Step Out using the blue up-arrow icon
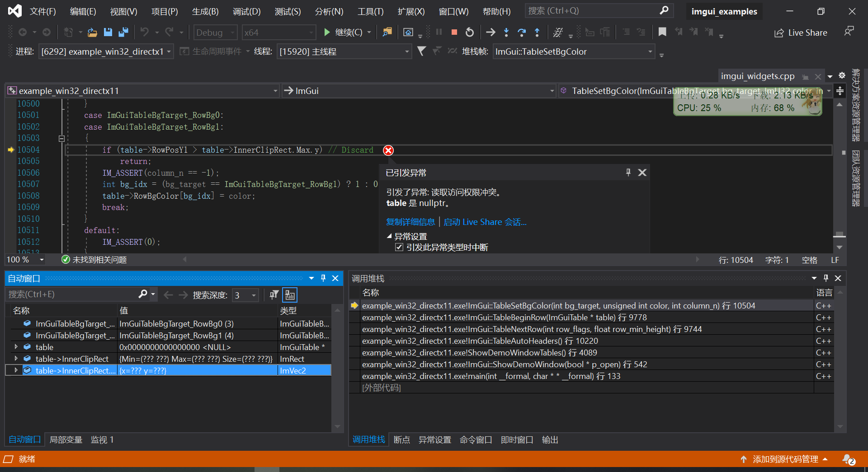 [x=537, y=32]
